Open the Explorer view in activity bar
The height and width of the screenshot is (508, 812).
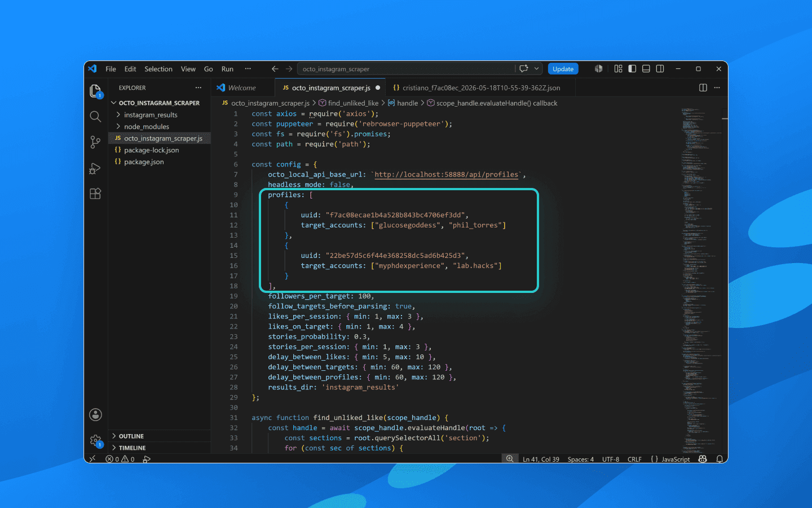coord(95,91)
